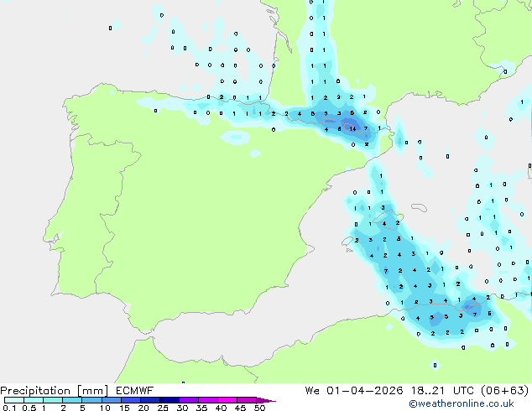Click the 'ECMWF' model label
The height and width of the screenshot is (411, 532).
pyautogui.click(x=135, y=391)
